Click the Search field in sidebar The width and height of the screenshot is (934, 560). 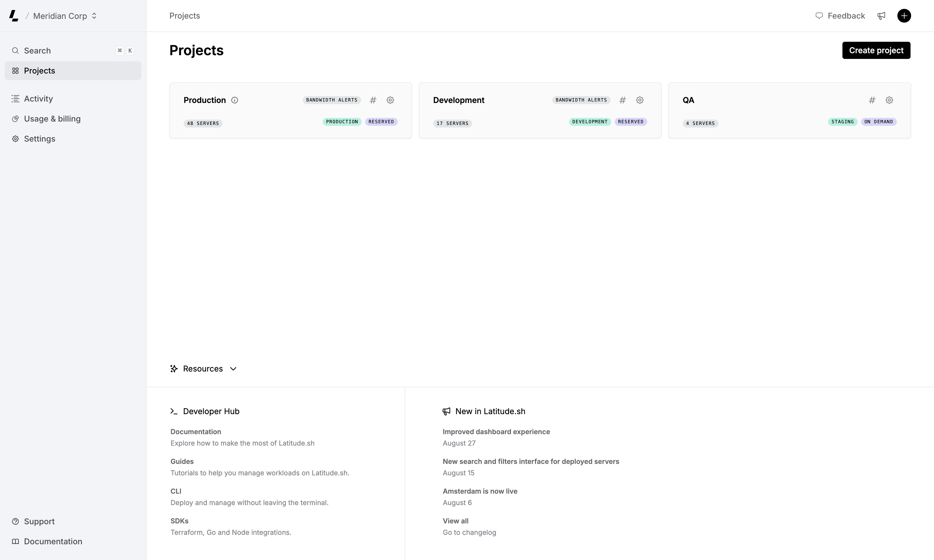[72, 51]
